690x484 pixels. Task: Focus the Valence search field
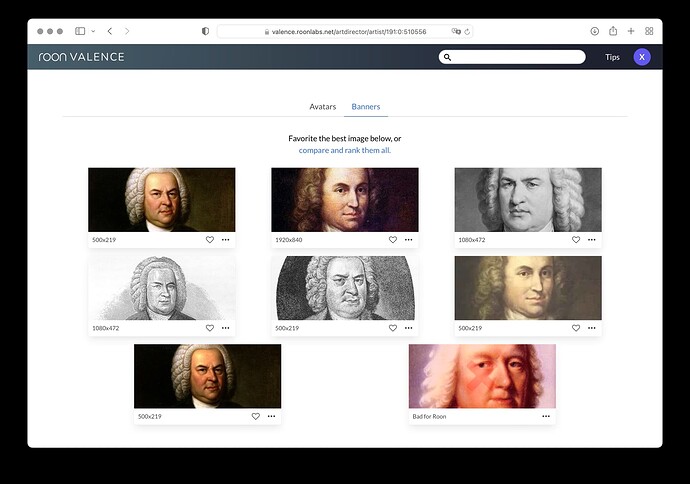coord(512,57)
